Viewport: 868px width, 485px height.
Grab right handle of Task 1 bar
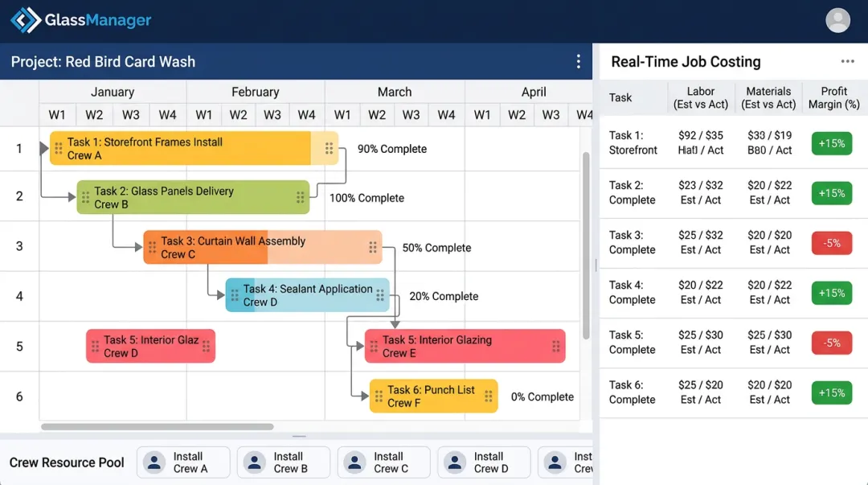click(x=329, y=149)
